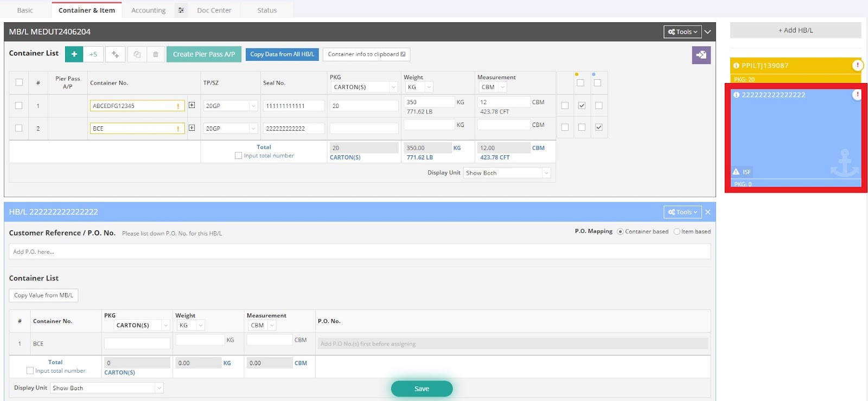The image size is (868, 401).
Task: Select the Item based radio button
Action: coord(676,232)
